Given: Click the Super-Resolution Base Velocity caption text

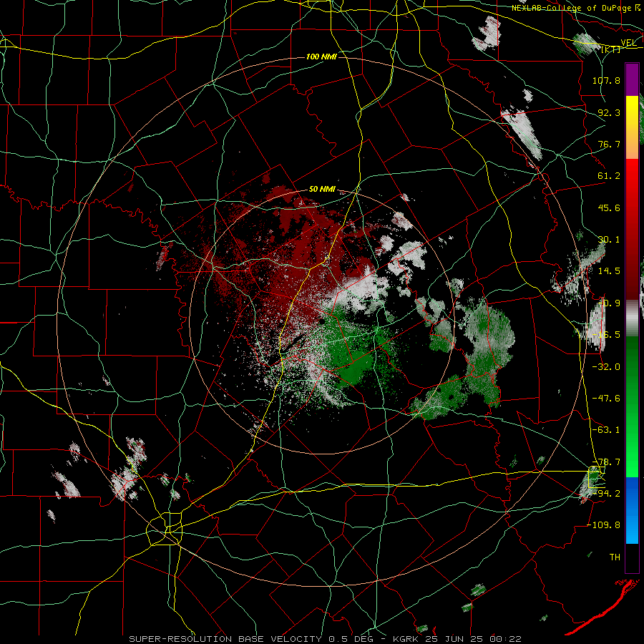Looking at the screenshot, I should click(x=325, y=639).
